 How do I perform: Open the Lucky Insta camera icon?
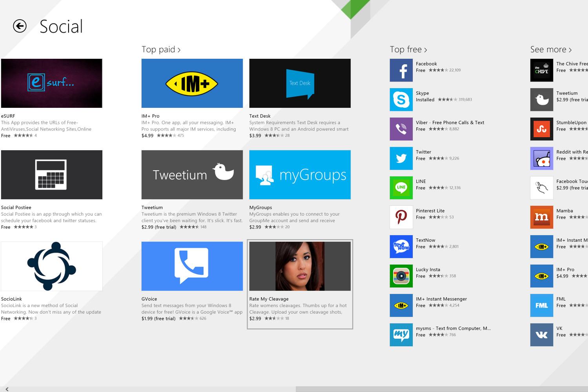401,276
